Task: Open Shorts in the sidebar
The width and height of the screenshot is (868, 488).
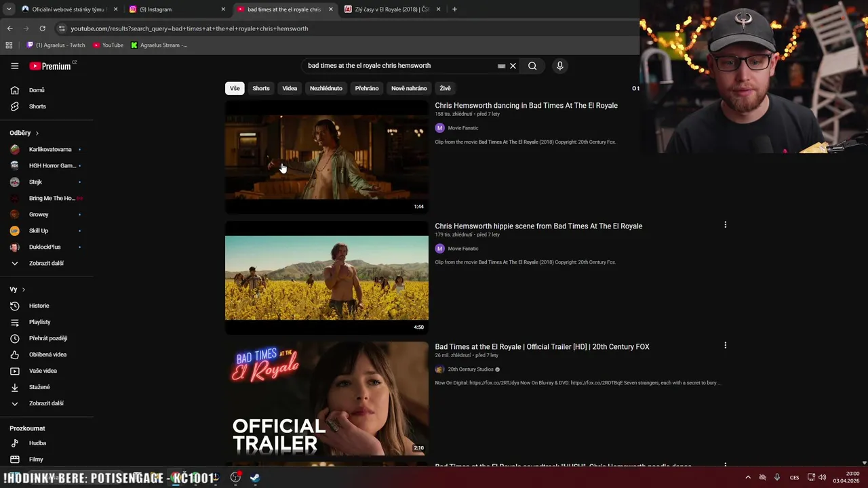Action: (x=37, y=106)
